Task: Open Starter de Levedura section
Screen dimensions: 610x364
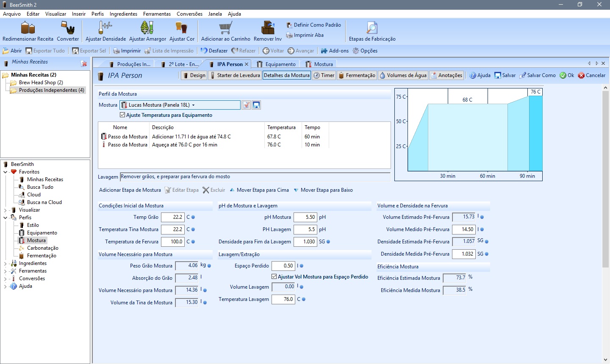Action: coord(235,75)
